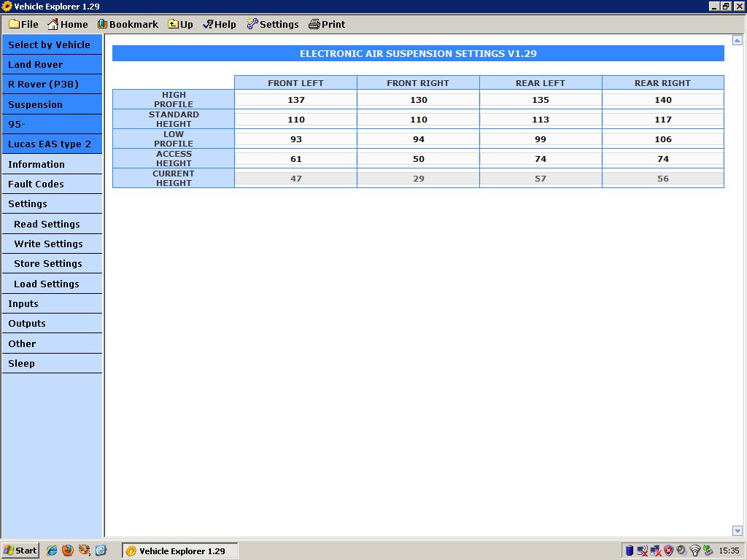Click Store Settings

click(x=52, y=263)
